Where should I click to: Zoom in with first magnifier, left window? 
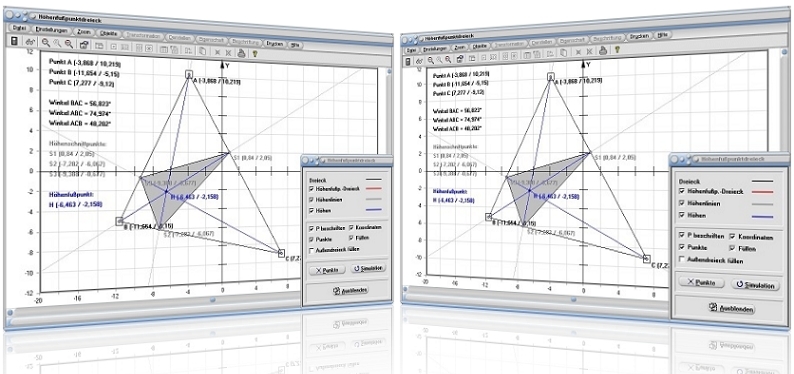tap(46, 44)
